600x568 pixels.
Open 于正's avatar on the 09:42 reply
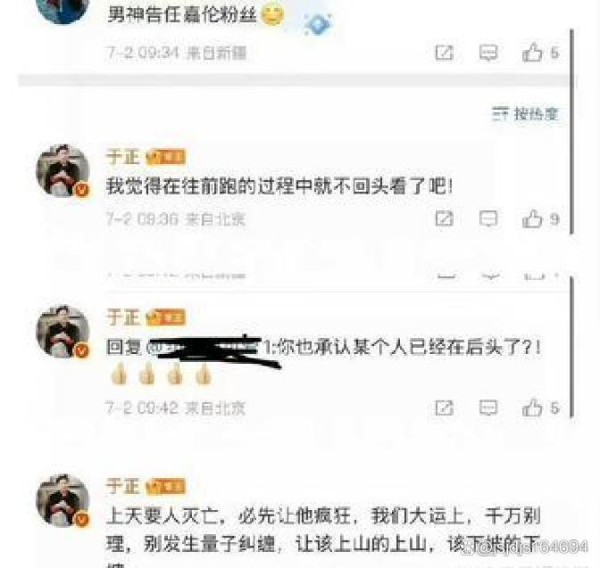pos(63,332)
